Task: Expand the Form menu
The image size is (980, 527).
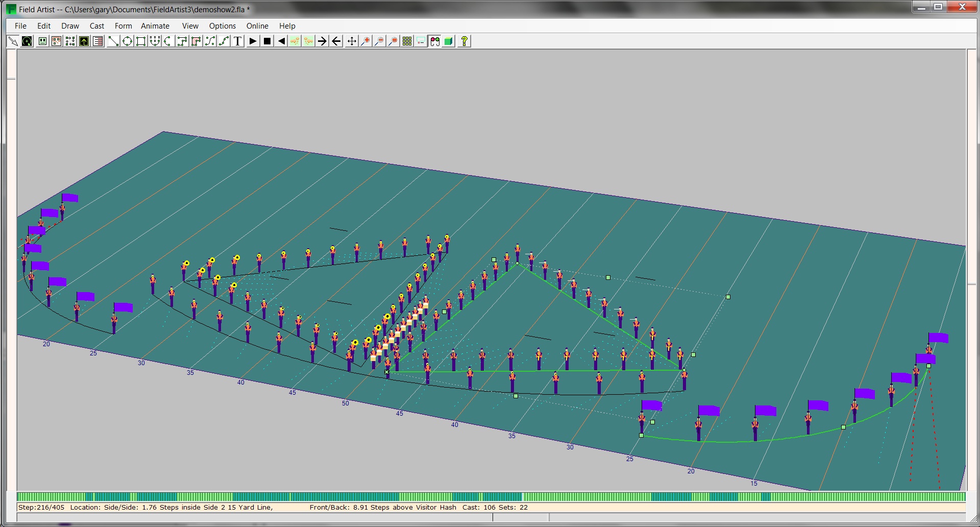Action: (x=123, y=26)
